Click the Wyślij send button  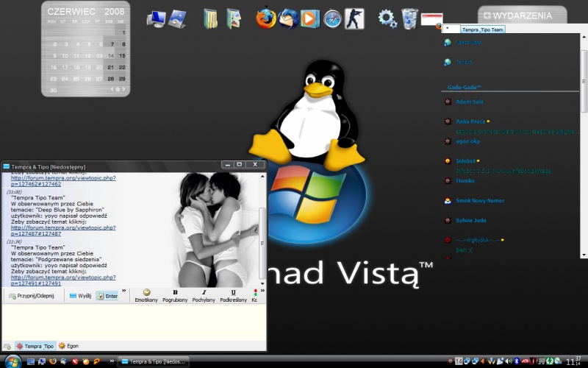pyautogui.click(x=80, y=296)
